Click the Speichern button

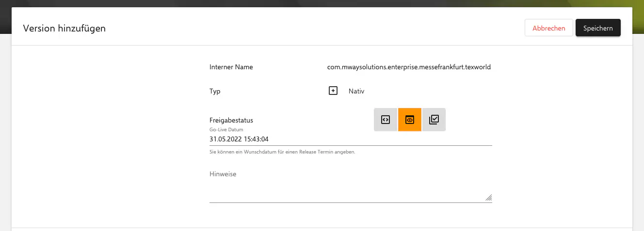pyautogui.click(x=598, y=28)
